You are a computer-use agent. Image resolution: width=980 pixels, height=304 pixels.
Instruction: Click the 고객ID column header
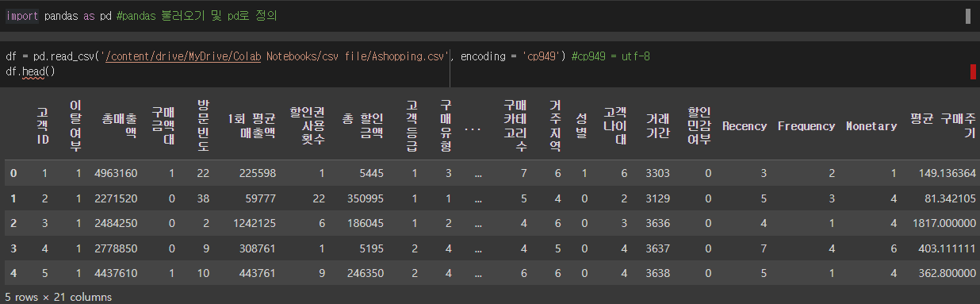(42, 126)
